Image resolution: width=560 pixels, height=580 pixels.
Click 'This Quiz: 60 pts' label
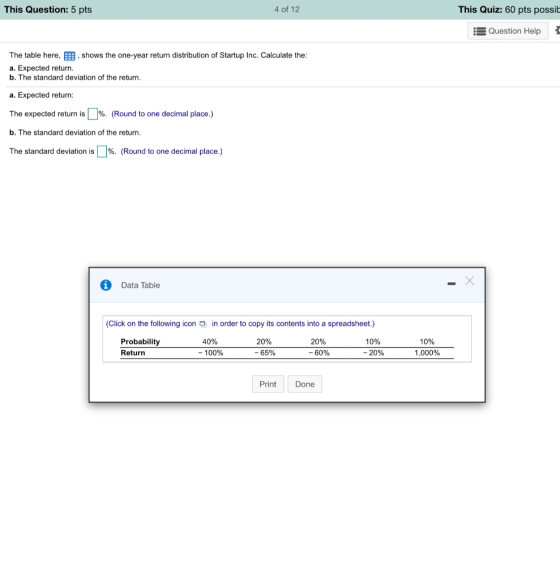click(509, 10)
